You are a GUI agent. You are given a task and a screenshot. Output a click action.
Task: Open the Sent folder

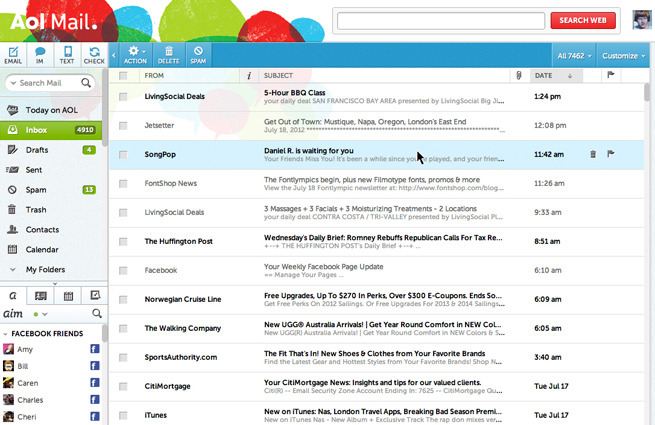point(51,170)
